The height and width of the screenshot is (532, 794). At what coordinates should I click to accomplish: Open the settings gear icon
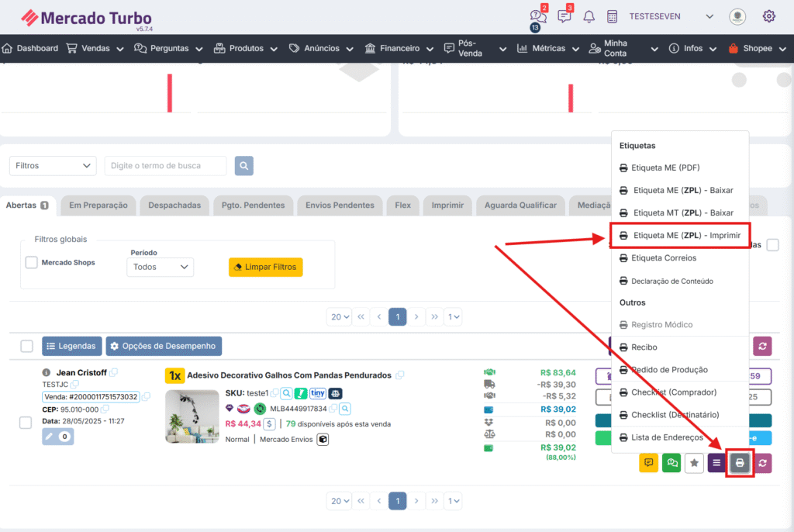pyautogui.click(x=768, y=16)
